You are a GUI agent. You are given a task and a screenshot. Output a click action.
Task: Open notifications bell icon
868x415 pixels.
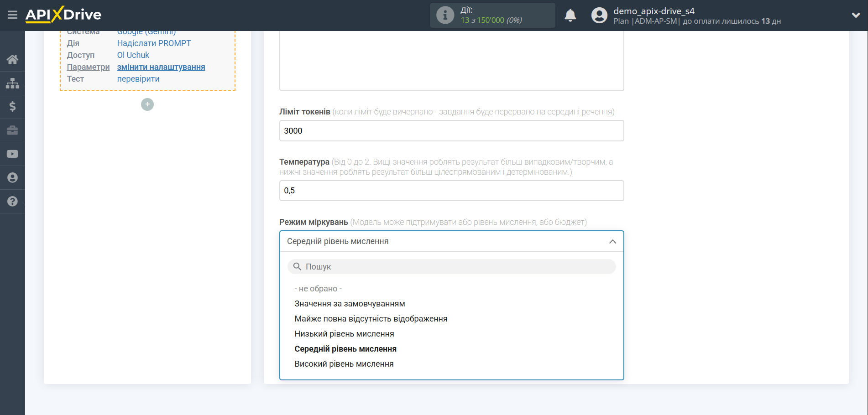(570, 16)
